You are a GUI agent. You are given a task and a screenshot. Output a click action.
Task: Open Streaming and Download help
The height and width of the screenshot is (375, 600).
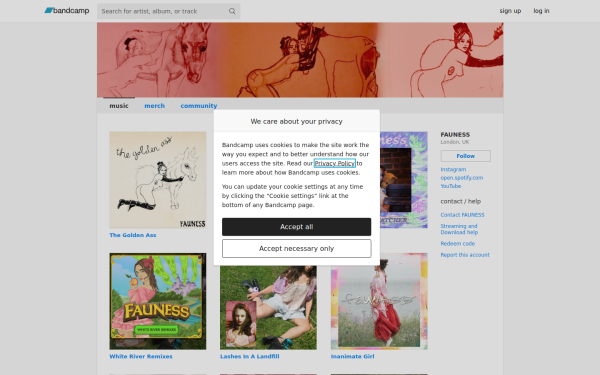click(x=459, y=229)
